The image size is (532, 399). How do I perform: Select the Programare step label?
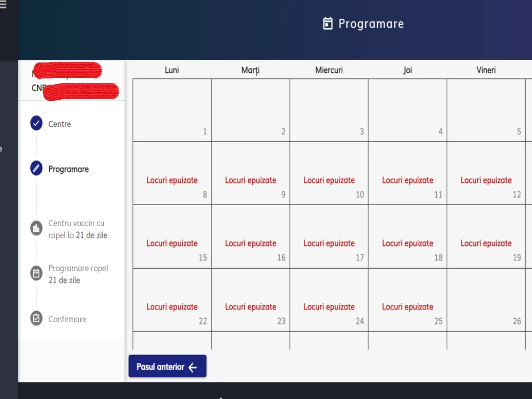[x=68, y=169]
